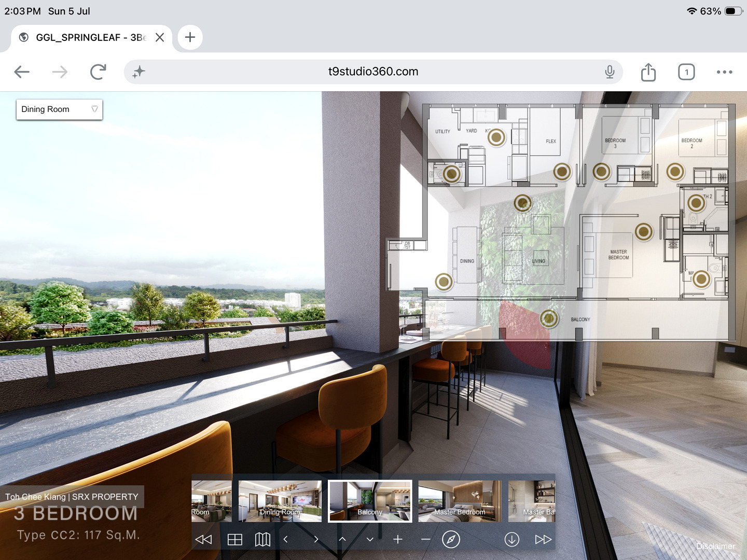Open the Living Room thumbnail at strip start
The width and height of the screenshot is (747, 560).
pyautogui.click(x=212, y=501)
